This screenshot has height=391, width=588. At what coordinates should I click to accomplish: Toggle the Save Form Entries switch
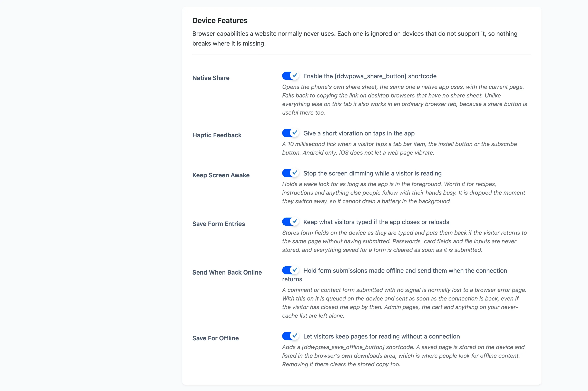click(x=291, y=221)
